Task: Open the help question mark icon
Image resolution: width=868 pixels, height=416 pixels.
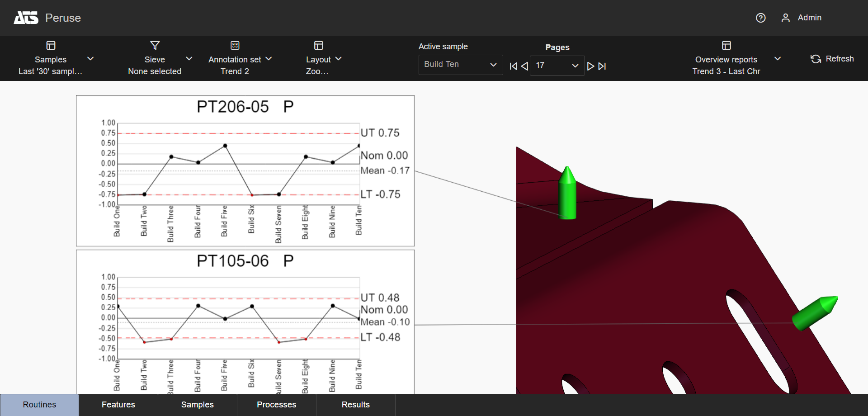Action: pos(760,18)
